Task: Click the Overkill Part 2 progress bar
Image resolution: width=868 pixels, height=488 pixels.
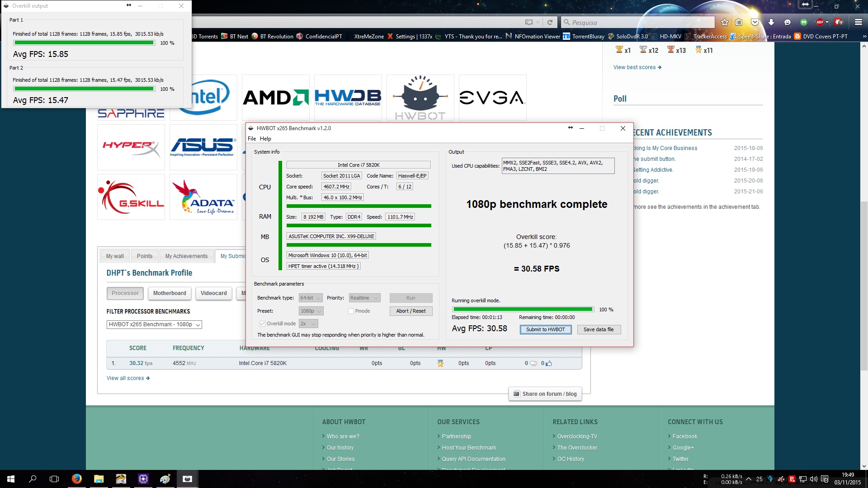Action: click(84, 89)
